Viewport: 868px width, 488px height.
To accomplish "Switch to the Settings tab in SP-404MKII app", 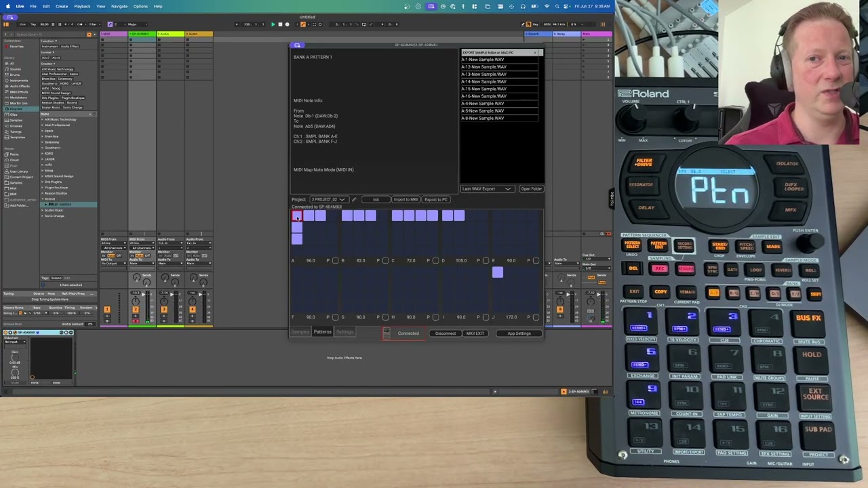I will point(344,332).
